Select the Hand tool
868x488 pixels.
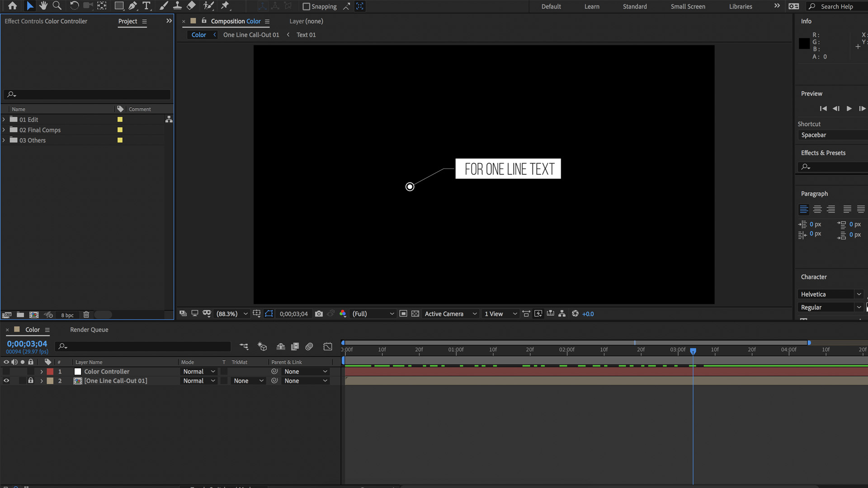[x=43, y=6]
